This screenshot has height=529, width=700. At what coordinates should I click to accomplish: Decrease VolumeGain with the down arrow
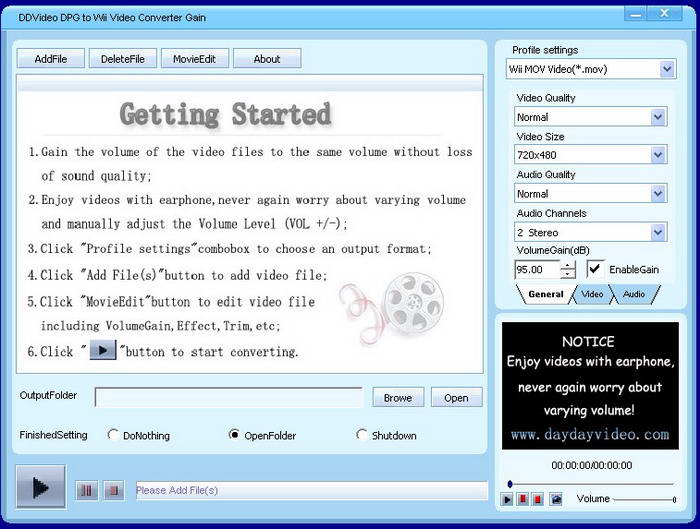tap(567, 274)
